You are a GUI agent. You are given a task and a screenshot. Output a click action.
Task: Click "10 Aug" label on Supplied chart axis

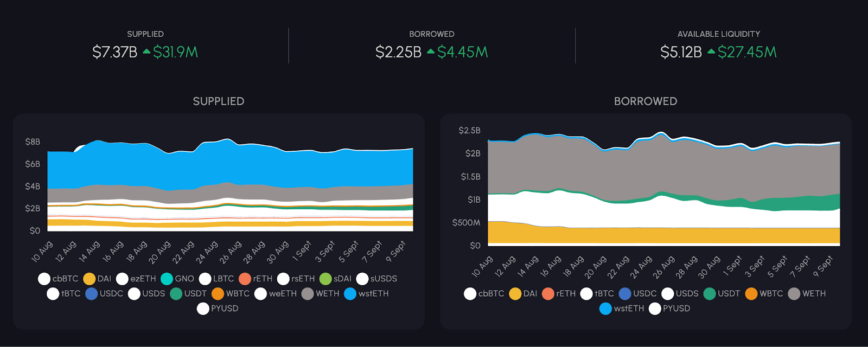coord(42,252)
